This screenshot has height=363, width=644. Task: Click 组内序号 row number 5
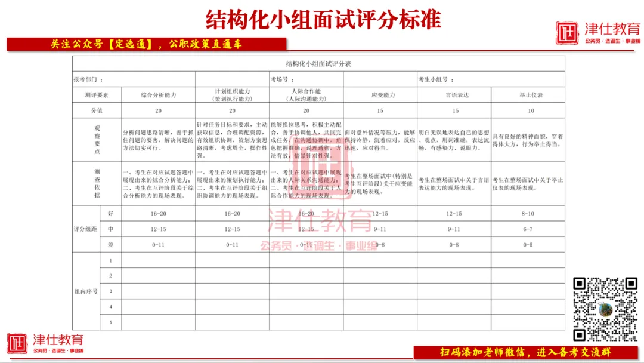tap(110, 323)
